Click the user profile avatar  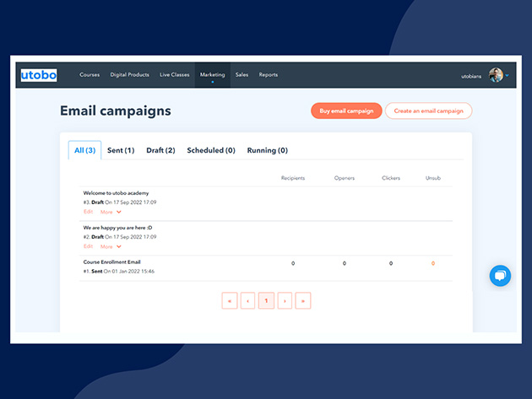click(496, 75)
